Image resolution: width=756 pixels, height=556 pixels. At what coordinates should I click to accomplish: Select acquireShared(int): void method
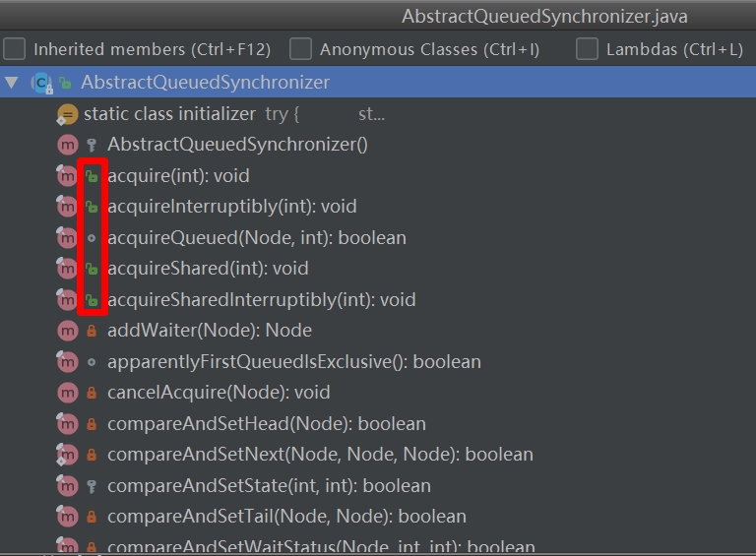[x=208, y=269]
